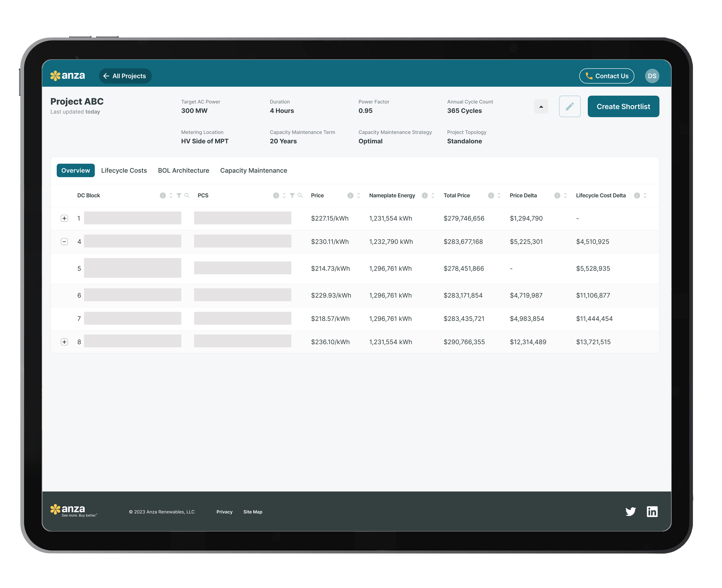The width and height of the screenshot is (722, 588).
Task: Click the Total Price info icon
Action: coord(491,196)
